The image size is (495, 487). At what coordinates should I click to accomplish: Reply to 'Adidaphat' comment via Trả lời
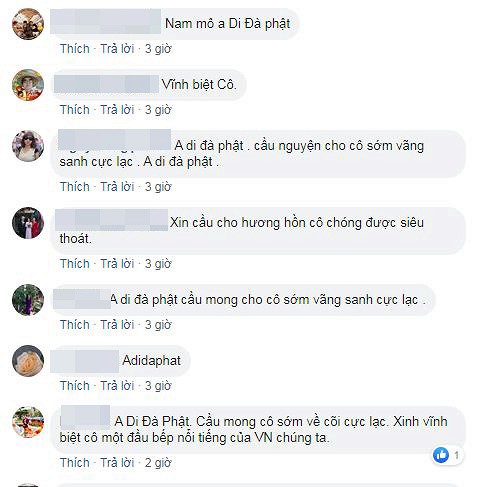[117, 386]
